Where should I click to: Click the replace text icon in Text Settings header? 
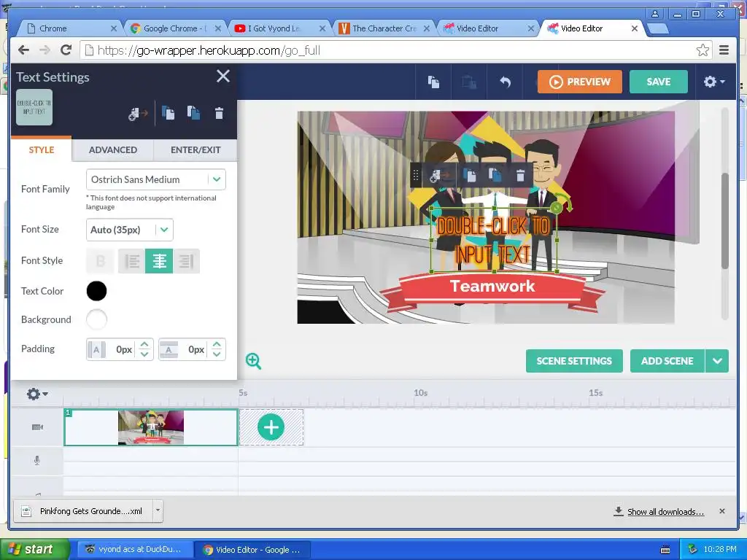click(x=138, y=113)
